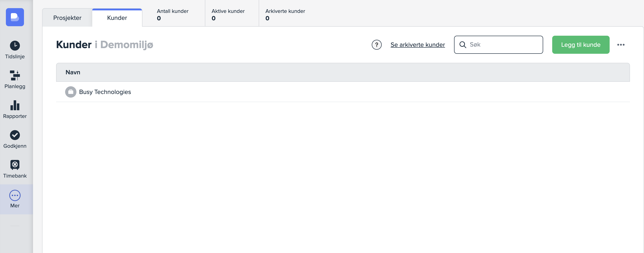Click the Arkiverte kunder counter
The height and width of the screenshot is (253, 644).
[x=285, y=14]
